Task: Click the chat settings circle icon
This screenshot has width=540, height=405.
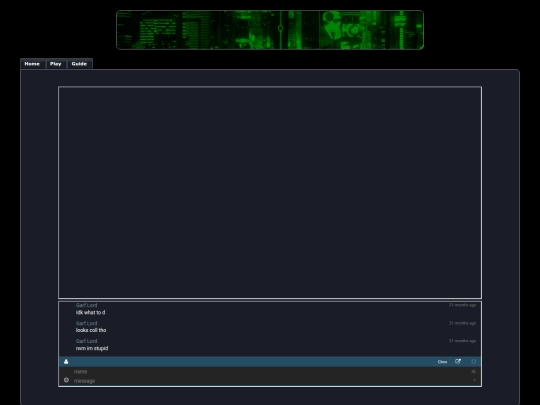Action: pyautogui.click(x=474, y=362)
